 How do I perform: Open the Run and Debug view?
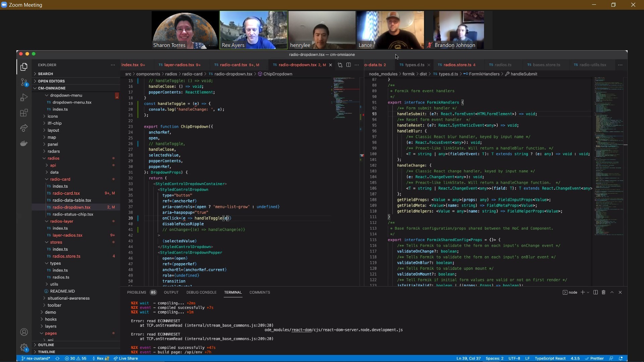click(x=24, y=98)
